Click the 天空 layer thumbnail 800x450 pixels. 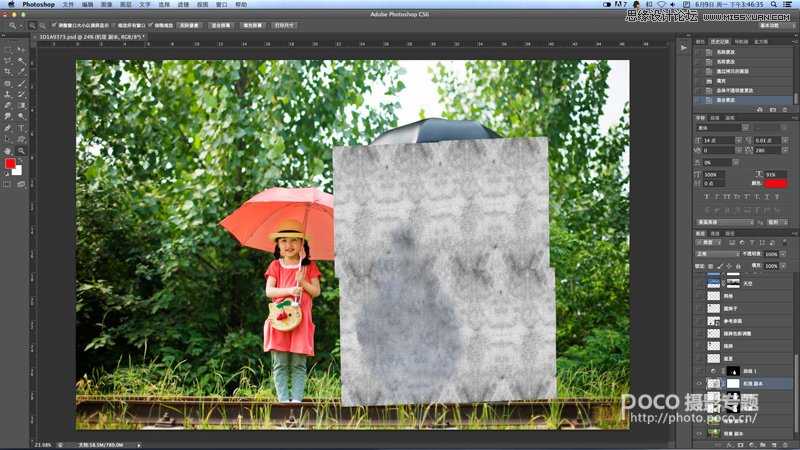(713, 282)
